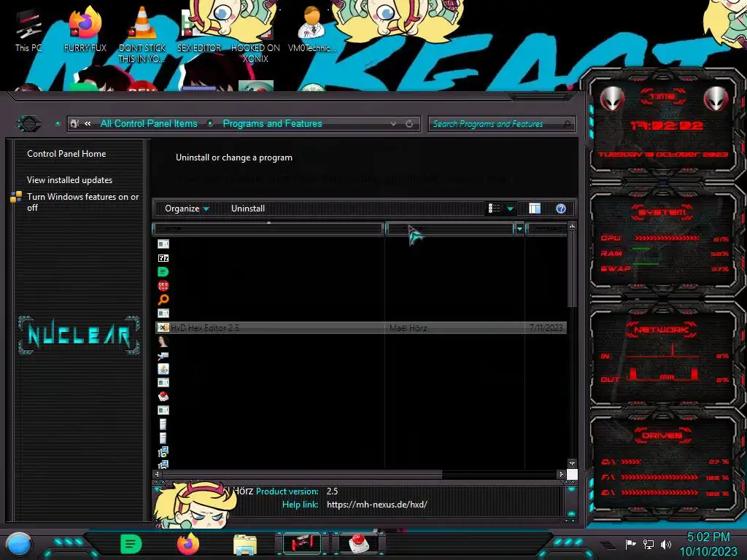The width and height of the screenshot is (747, 560).
Task: Click the TIME gadget clock display
Action: point(666,125)
